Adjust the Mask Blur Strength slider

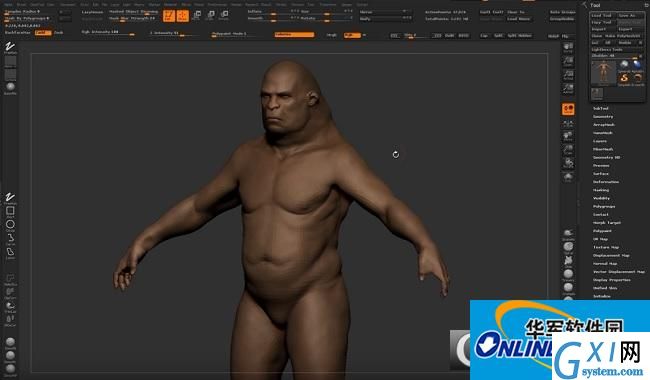pyautogui.click(x=133, y=19)
